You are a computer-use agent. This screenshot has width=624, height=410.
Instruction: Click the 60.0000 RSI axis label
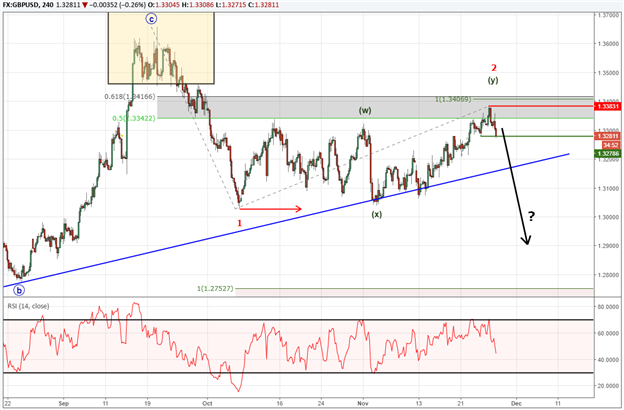point(608,333)
